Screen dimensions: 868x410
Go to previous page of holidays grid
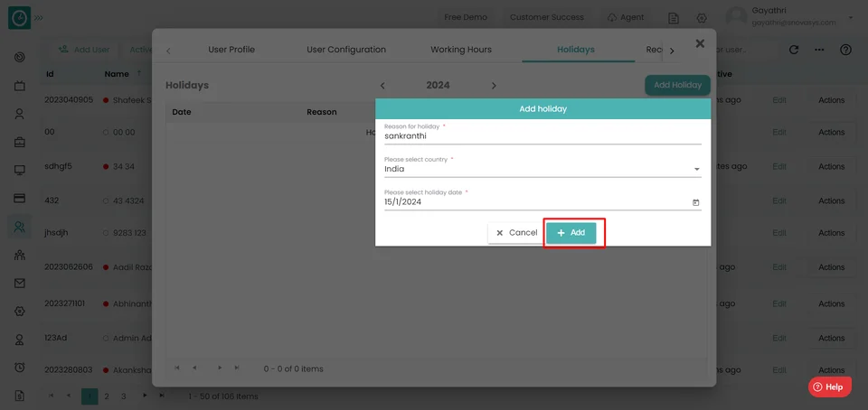pyautogui.click(x=194, y=368)
